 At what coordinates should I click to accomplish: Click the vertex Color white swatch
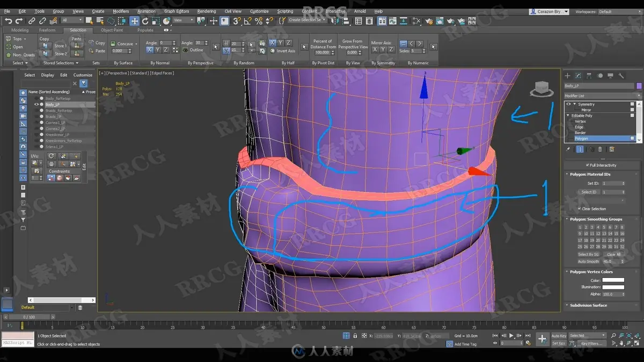[x=613, y=280]
